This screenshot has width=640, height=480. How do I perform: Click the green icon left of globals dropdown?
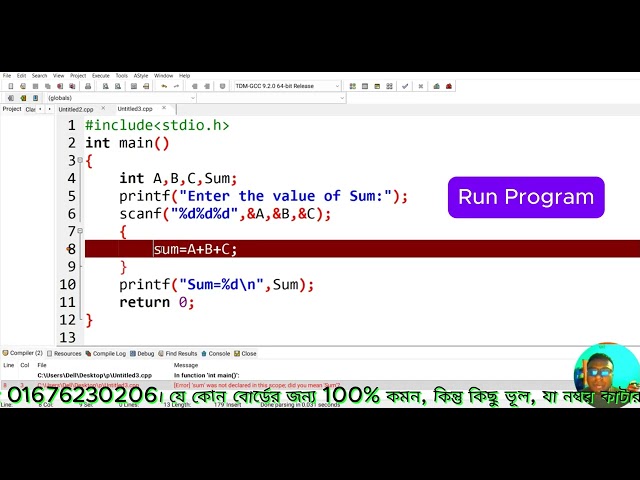pyautogui.click(x=23, y=98)
